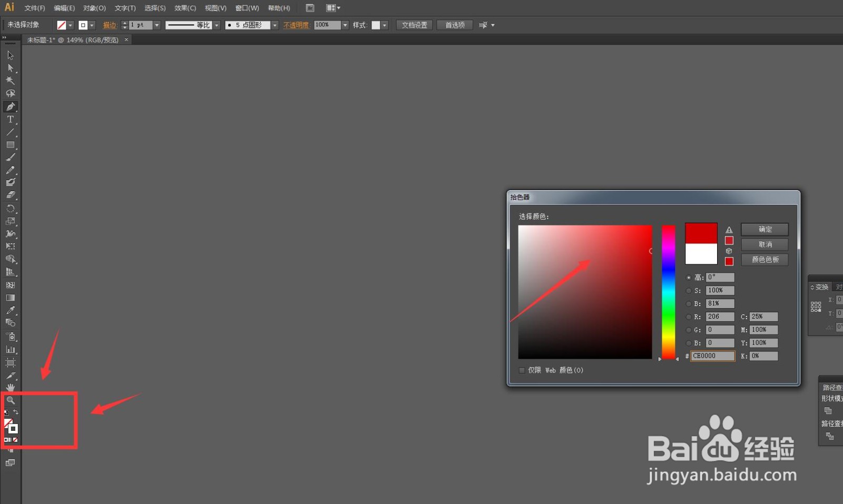Select the Pencil tool
Screen dimensions: 843x504
[x=11, y=170]
